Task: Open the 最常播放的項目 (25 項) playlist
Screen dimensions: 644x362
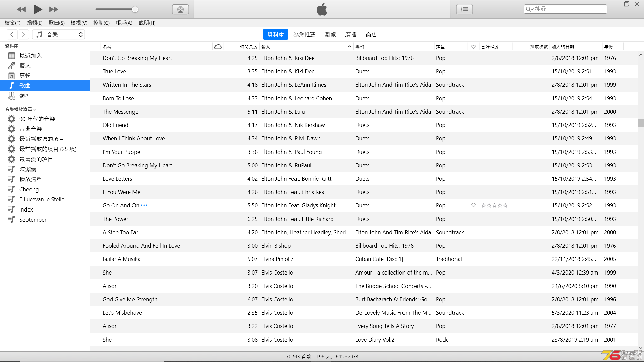Action: click(45, 149)
